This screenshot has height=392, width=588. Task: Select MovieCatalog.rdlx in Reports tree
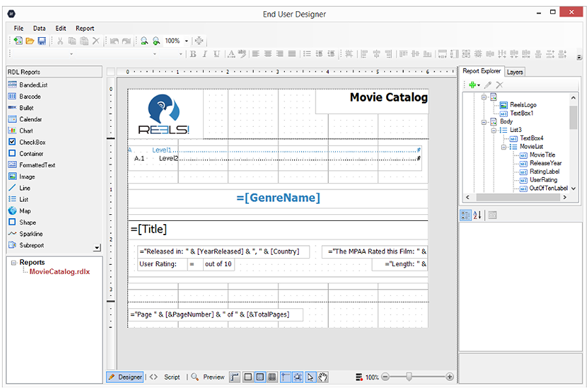point(59,272)
